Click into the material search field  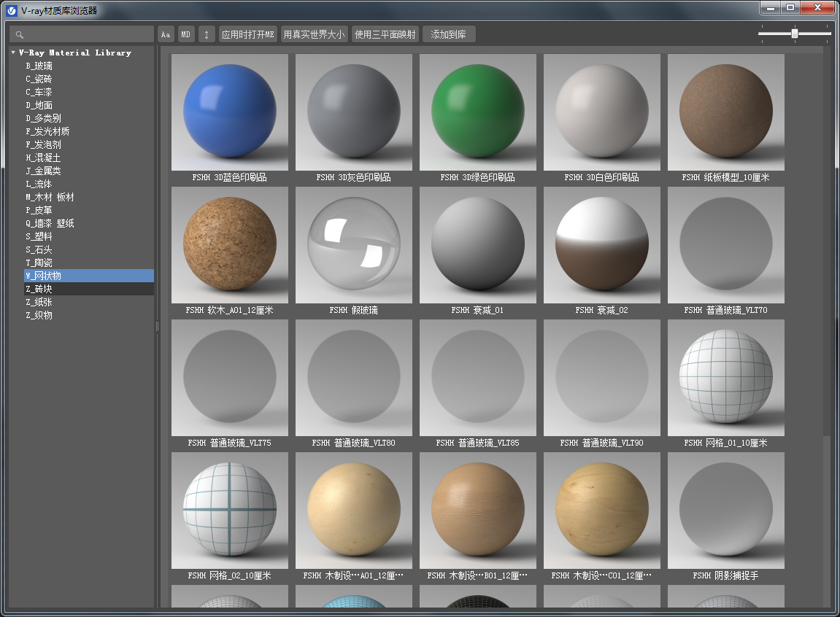point(82,35)
